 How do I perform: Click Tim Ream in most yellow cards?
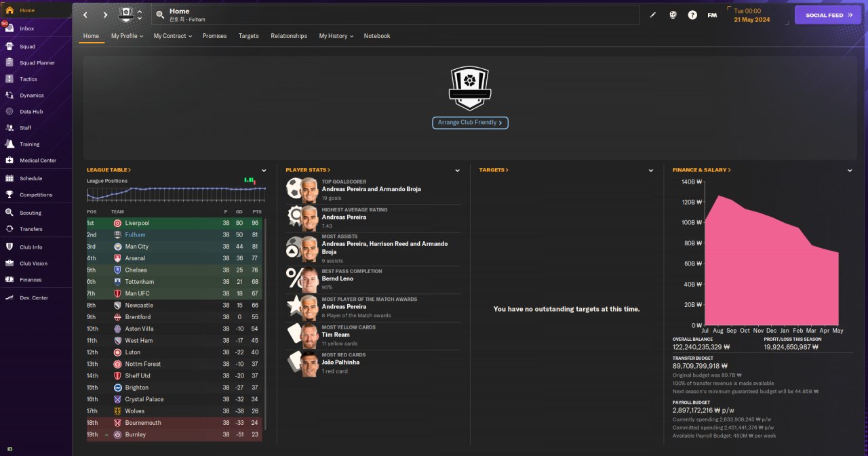pyautogui.click(x=335, y=335)
